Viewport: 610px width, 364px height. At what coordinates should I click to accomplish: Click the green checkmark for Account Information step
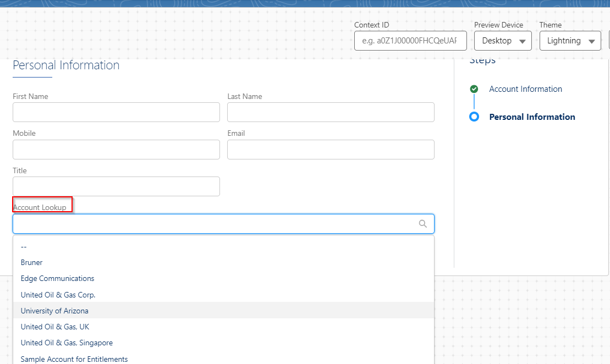tap(474, 89)
